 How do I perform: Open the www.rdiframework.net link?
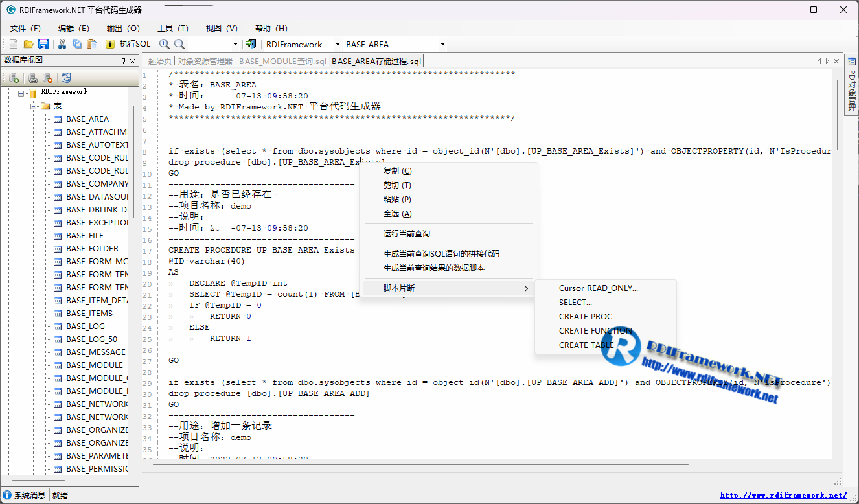point(783,495)
